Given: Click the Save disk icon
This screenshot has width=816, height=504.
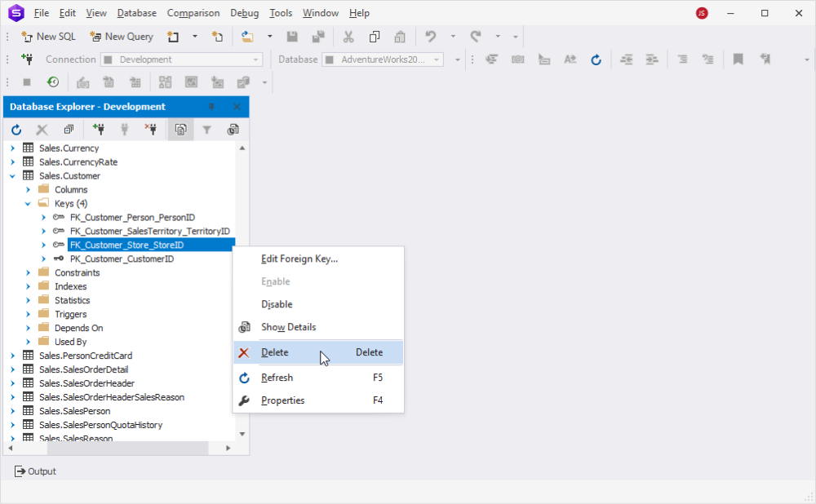Looking at the screenshot, I should pyautogui.click(x=292, y=37).
